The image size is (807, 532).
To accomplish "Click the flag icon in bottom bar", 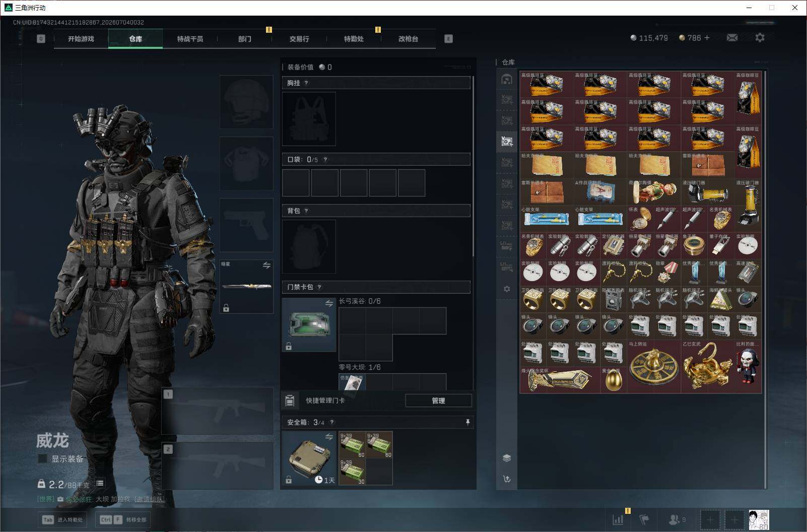I will [x=644, y=519].
